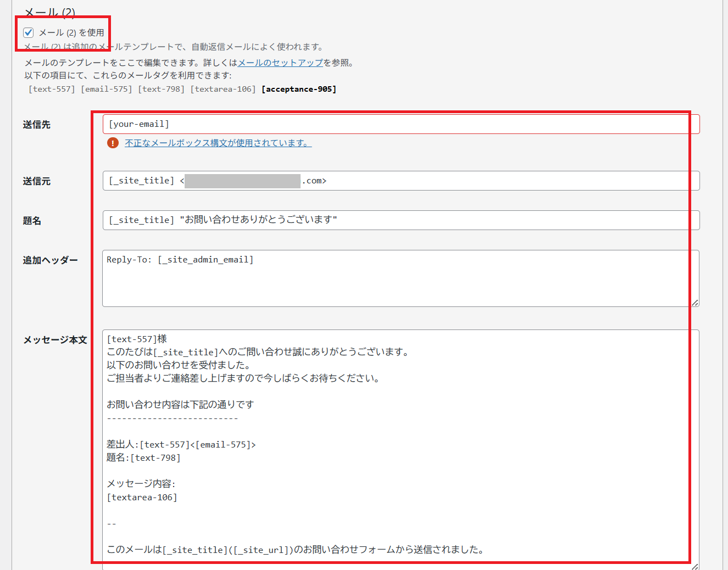Click the メッセージ本文 textarea resize handle
728x570 pixels.
click(x=695, y=567)
